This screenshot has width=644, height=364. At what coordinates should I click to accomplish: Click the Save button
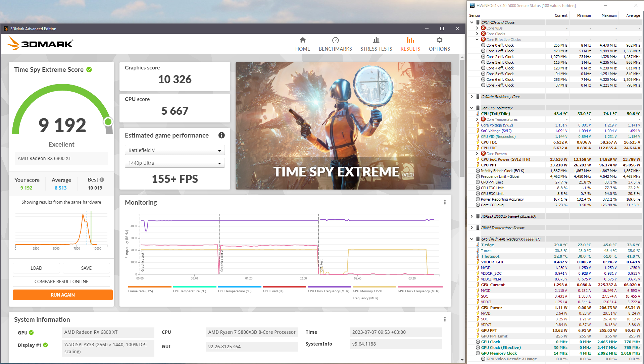86,268
